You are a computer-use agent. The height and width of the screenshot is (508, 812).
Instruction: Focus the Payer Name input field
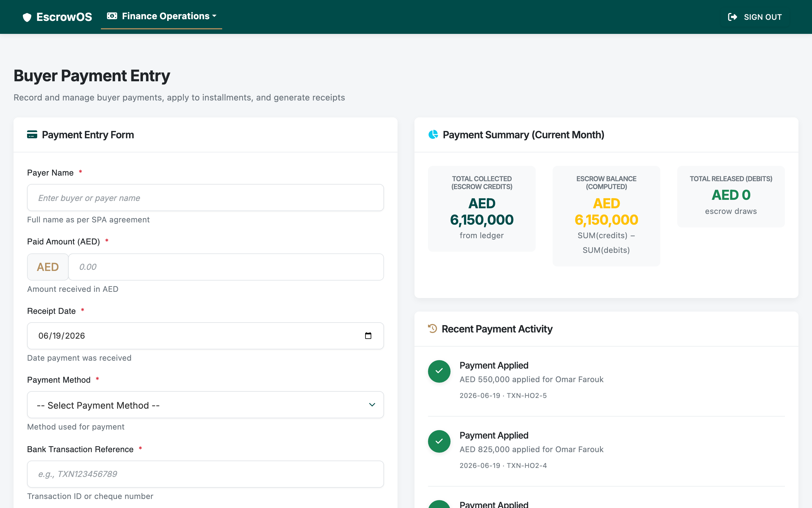point(205,198)
